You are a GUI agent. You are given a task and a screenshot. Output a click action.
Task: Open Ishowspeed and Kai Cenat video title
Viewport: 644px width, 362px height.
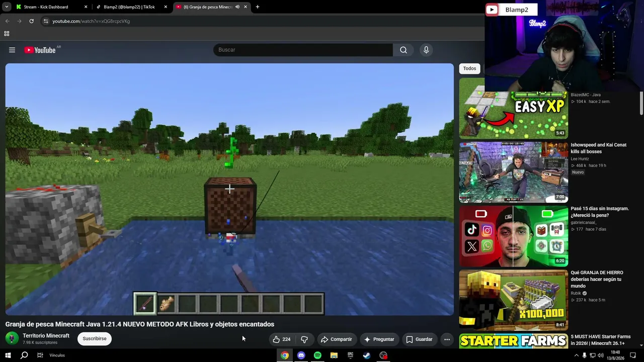pos(599,148)
